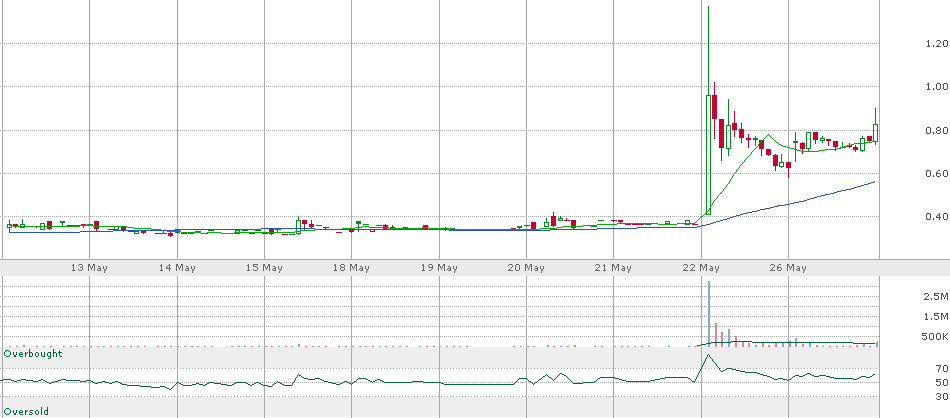Click the 13 May date label
This screenshot has width=950, height=418.
tap(89, 268)
